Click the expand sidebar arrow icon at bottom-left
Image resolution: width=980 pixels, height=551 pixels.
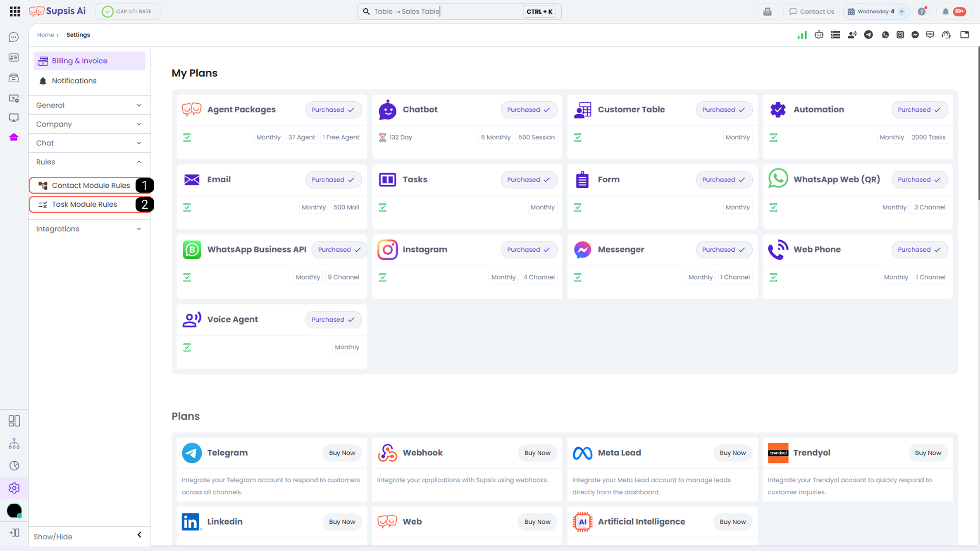14,533
